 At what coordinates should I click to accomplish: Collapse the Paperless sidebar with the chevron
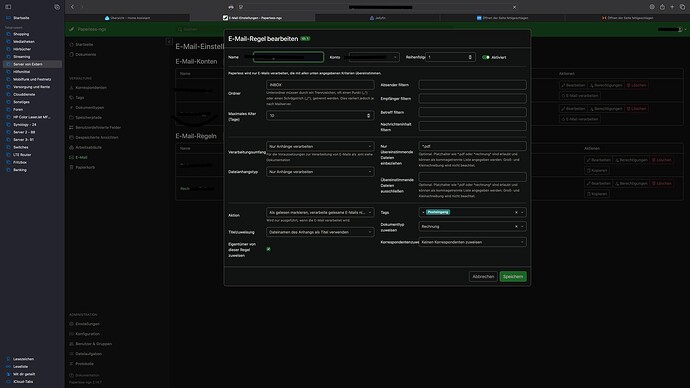tap(169, 42)
